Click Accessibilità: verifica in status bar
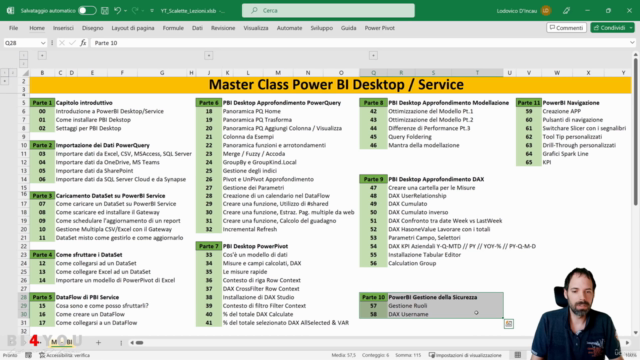This screenshot has height=360, width=640. point(64,355)
